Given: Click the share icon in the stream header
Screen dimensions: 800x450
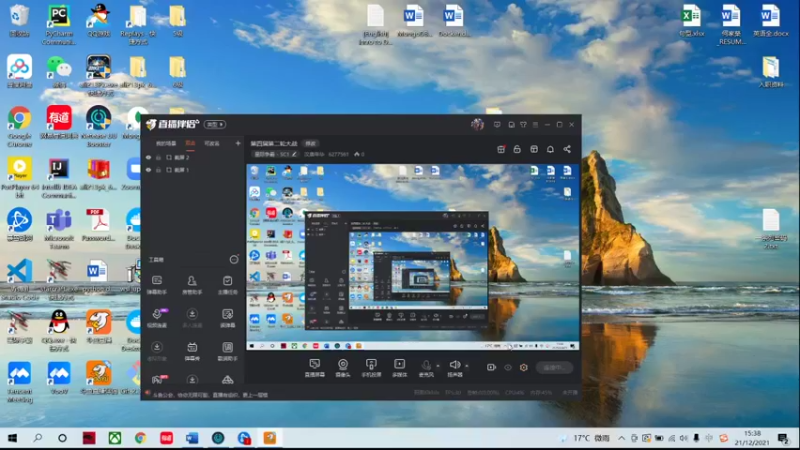Looking at the screenshot, I should (x=567, y=149).
